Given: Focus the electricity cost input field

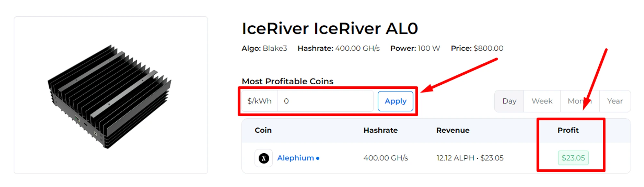Looking at the screenshot, I should click(325, 101).
